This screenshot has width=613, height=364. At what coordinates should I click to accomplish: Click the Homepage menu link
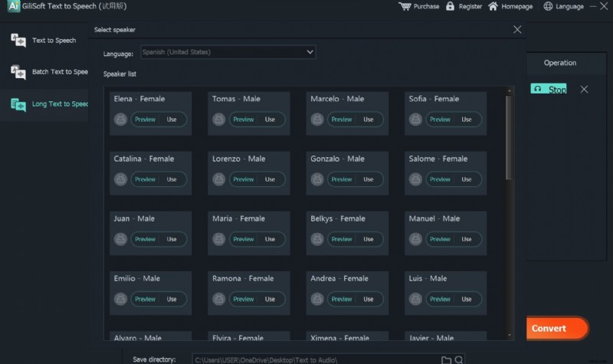(516, 6)
